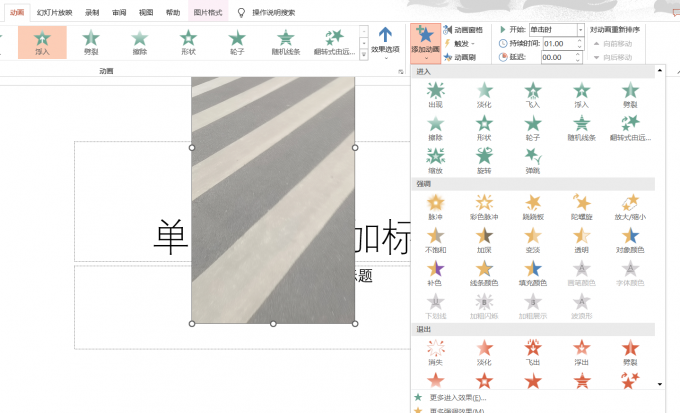
Task: Click 轮子 in the ribbon animation gallery
Action: (x=237, y=42)
